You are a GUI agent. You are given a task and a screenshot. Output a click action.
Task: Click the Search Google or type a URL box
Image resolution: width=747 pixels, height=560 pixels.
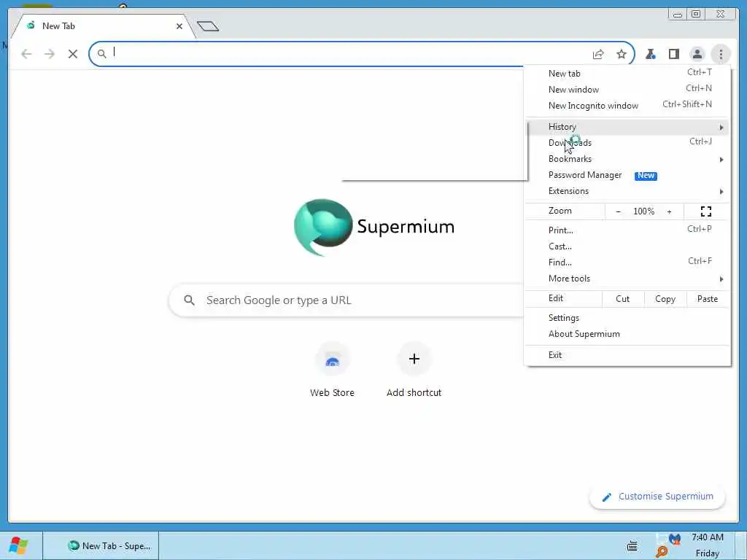pos(346,300)
